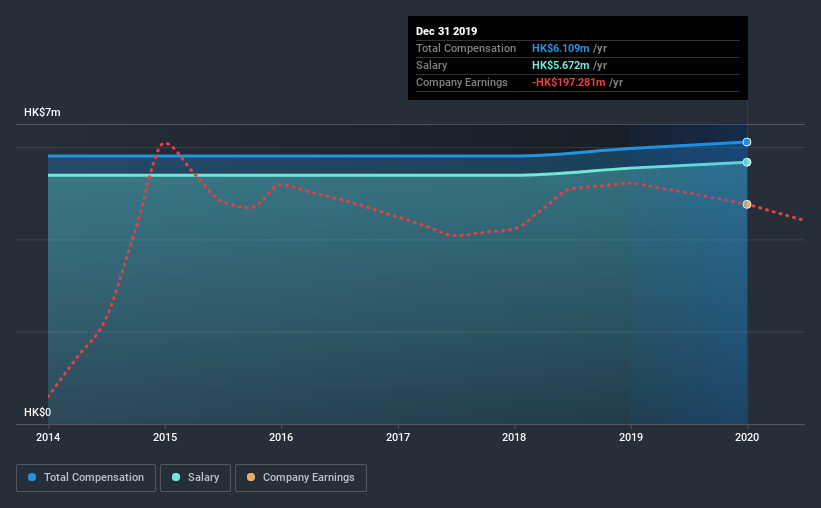Select the orange Company Earnings data point
The image size is (821, 508).
[x=747, y=204]
